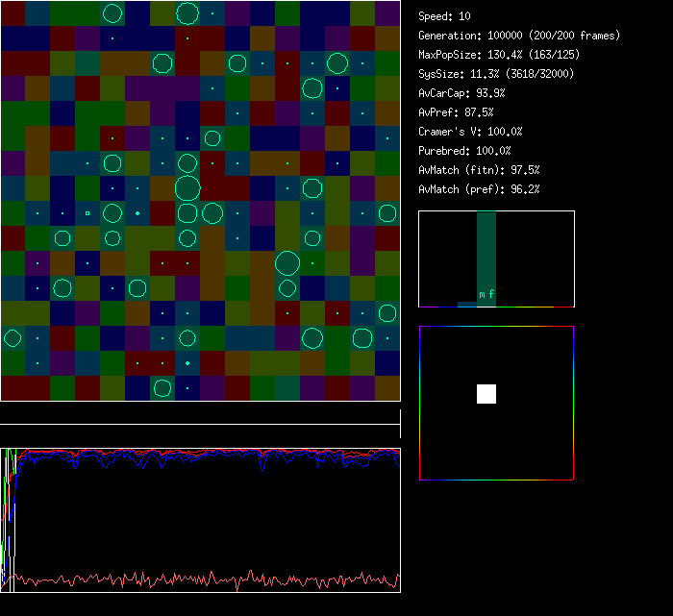Click the AvMatch (fitn) value
673x616 pixels.
tap(479, 170)
